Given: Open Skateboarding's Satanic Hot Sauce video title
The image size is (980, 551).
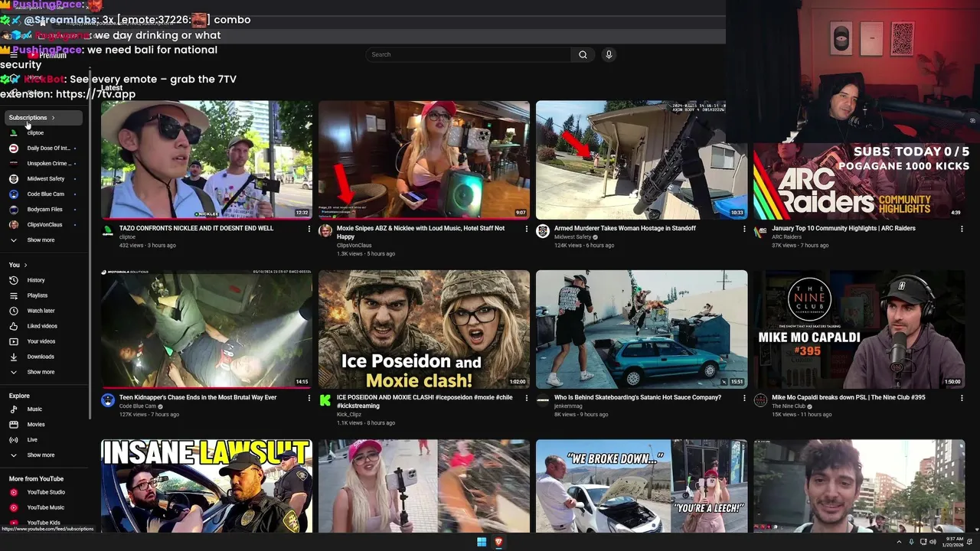Looking at the screenshot, I should pos(638,397).
